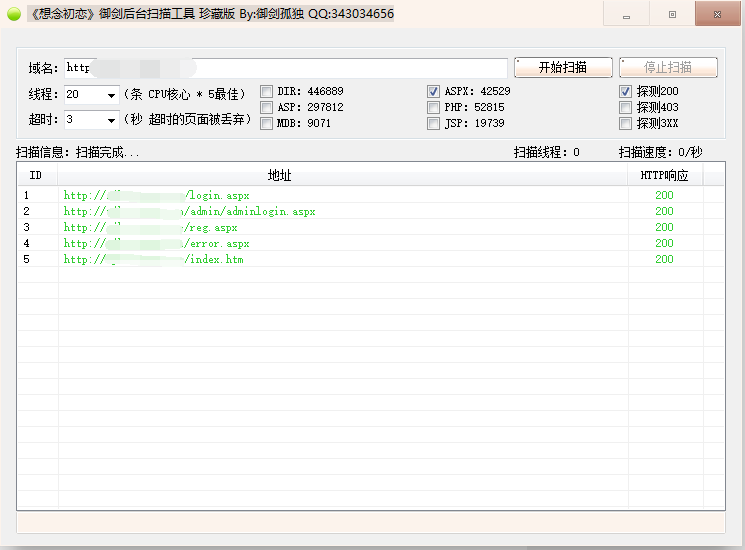
Task: Click the green app icon in title bar
Action: pyautogui.click(x=14, y=14)
